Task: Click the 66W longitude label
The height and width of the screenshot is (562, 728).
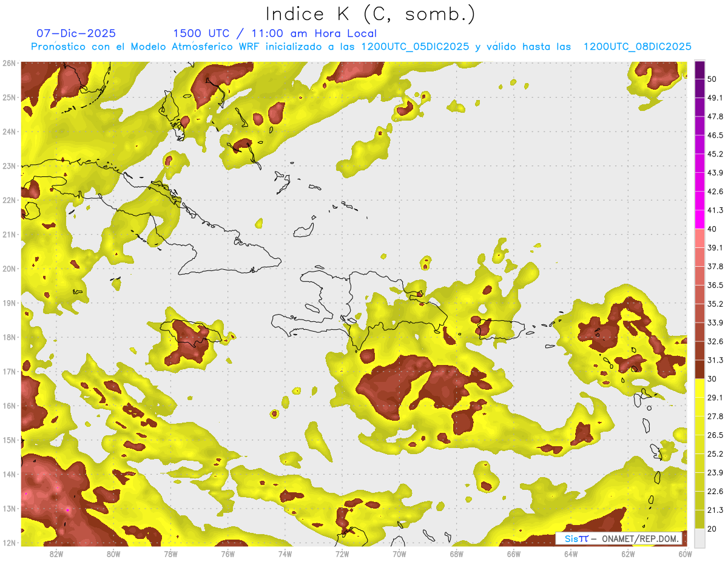Action: point(513,554)
